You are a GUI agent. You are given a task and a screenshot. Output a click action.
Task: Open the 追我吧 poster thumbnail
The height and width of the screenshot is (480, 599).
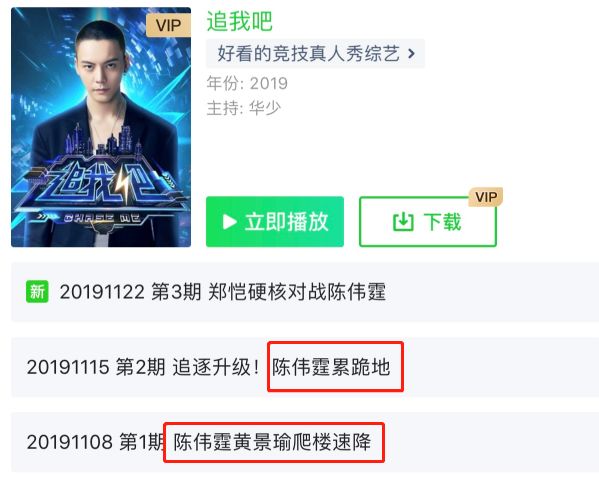point(101,127)
